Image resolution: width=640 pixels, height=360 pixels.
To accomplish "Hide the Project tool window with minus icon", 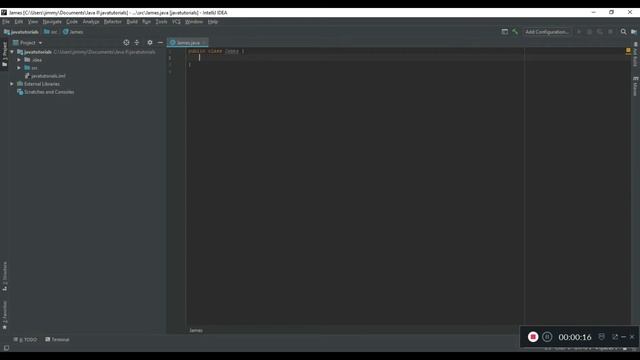I will point(160,42).
